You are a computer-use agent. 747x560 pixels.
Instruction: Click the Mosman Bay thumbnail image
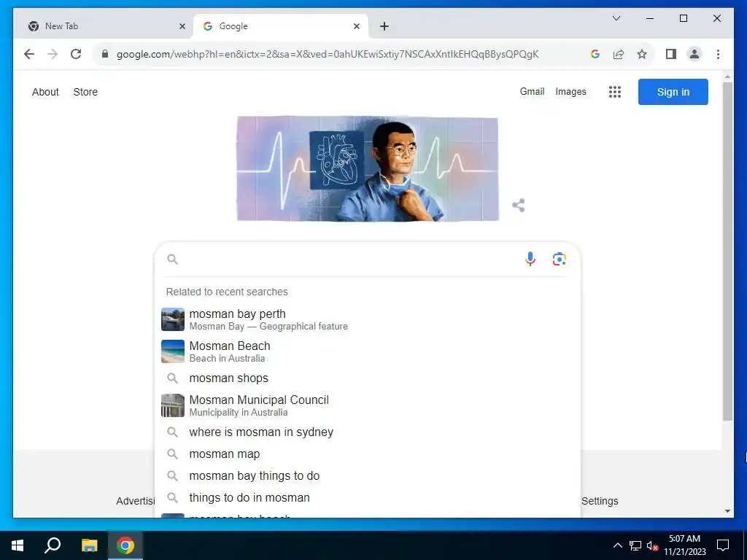172,319
